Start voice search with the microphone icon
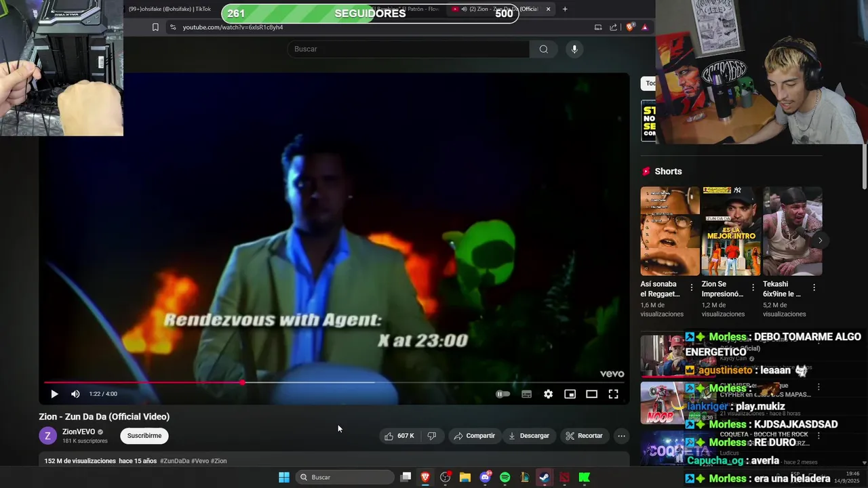 (x=574, y=49)
